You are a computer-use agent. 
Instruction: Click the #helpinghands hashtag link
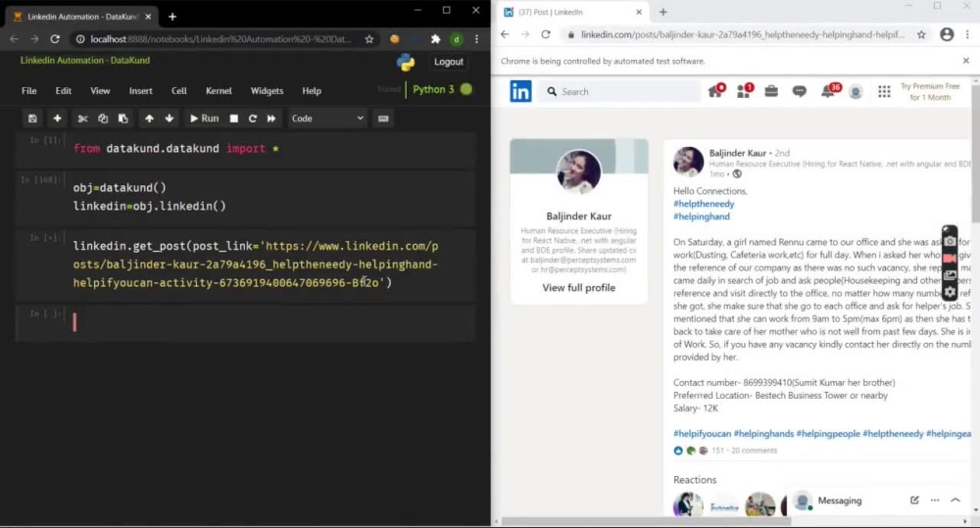point(763,433)
